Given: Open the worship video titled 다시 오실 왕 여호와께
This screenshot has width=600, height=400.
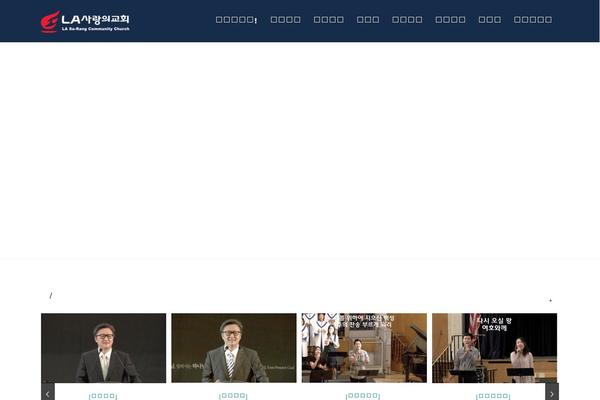Looking at the screenshot, I should (x=494, y=348).
